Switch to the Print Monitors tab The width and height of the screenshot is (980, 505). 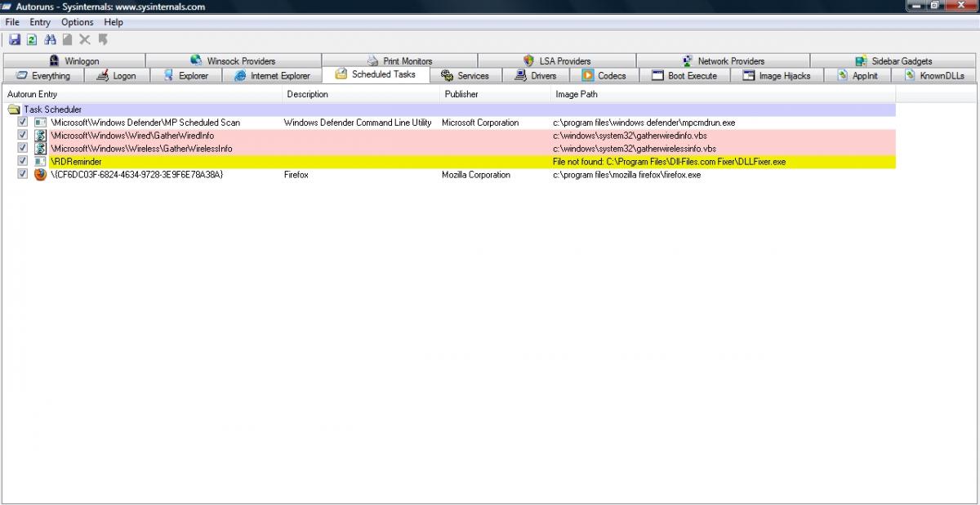point(399,60)
